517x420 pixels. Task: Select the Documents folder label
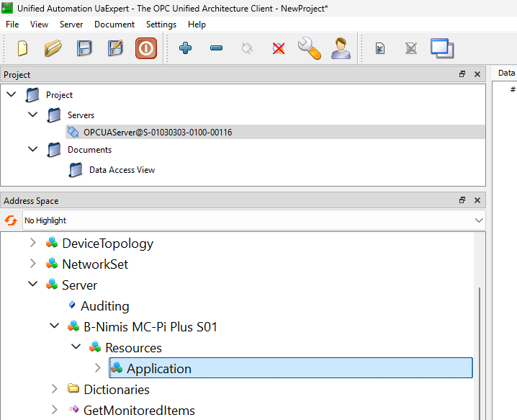point(90,150)
